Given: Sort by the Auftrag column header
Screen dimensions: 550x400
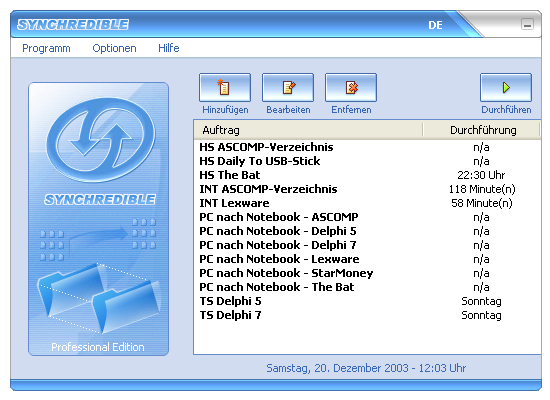Looking at the screenshot, I should click(x=309, y=130).
